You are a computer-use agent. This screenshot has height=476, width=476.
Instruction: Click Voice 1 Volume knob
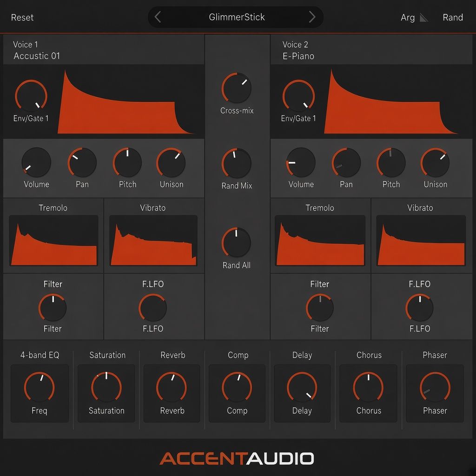point(36,162)
